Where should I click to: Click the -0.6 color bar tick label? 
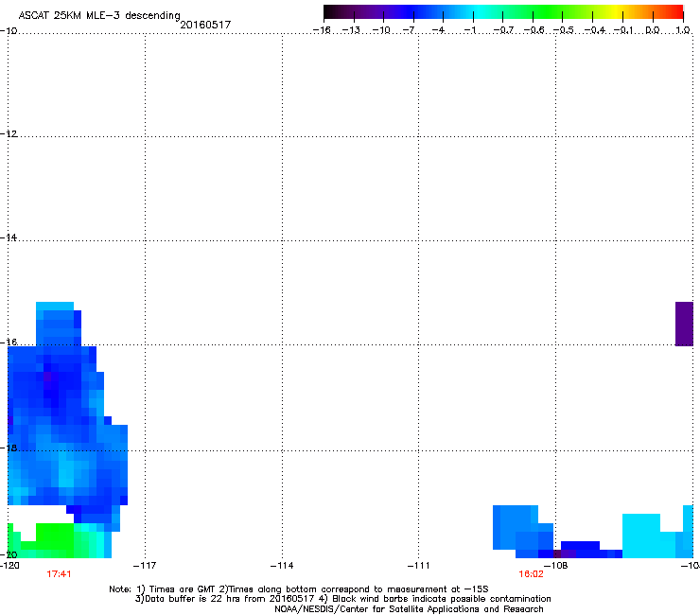[x=534, y=30]
